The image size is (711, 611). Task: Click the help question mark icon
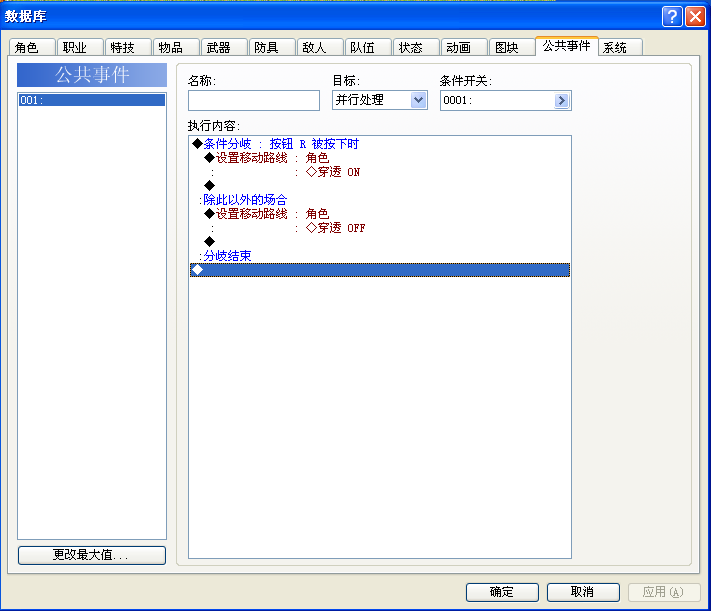click(672, 17)
